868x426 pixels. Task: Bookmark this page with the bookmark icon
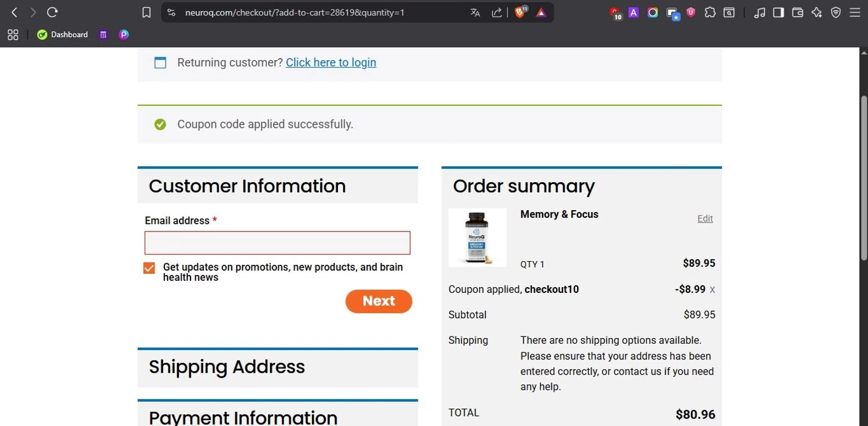point(146,12)
